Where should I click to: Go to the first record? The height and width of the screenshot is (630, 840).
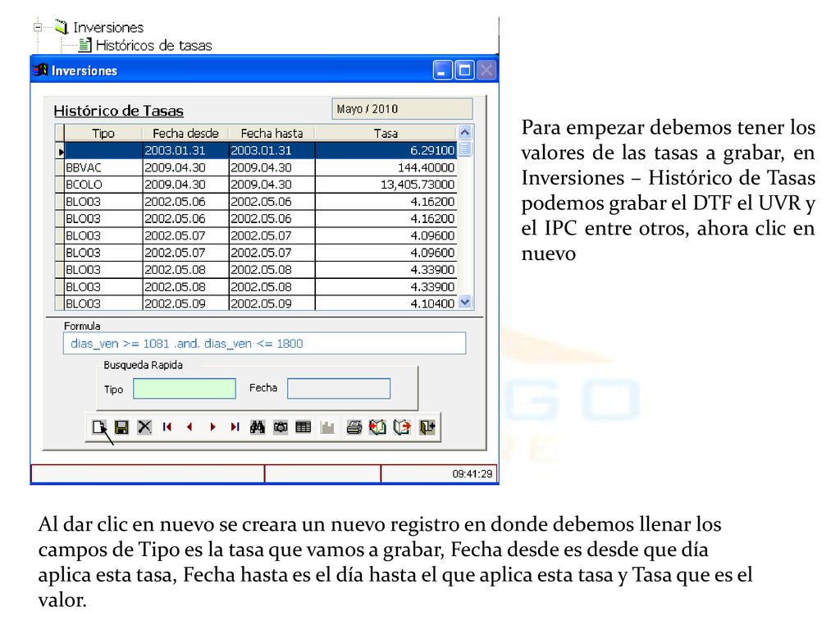(x=167, y=427)
